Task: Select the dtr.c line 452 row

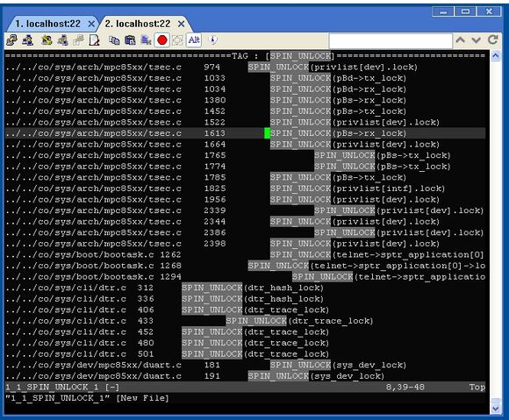Action: coord(245,331)
